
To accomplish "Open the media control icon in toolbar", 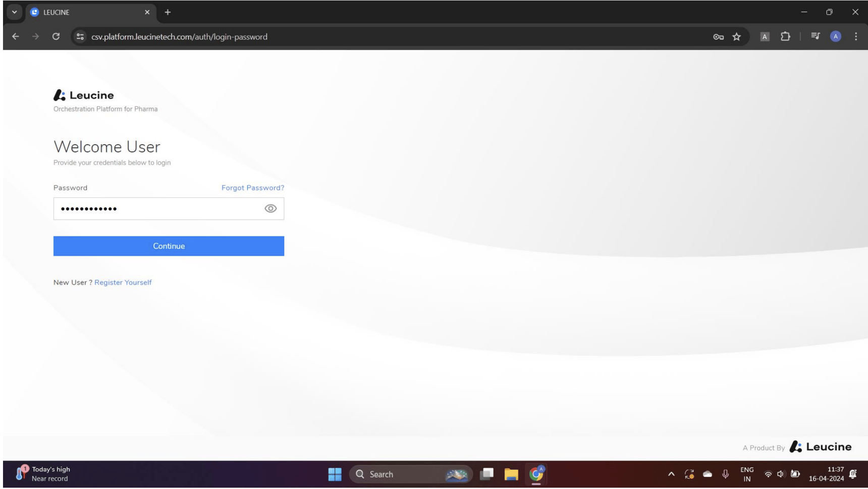I will coord(815,36).
